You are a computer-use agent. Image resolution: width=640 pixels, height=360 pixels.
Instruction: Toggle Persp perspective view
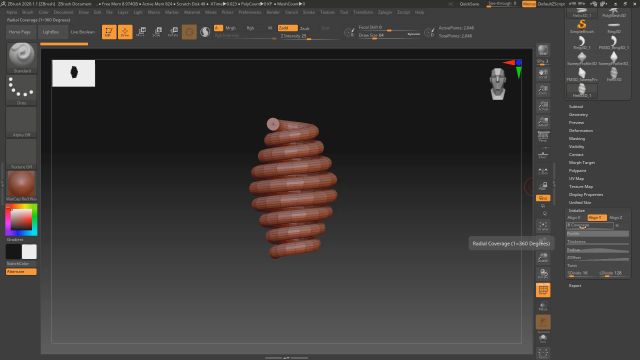[543, 137]
